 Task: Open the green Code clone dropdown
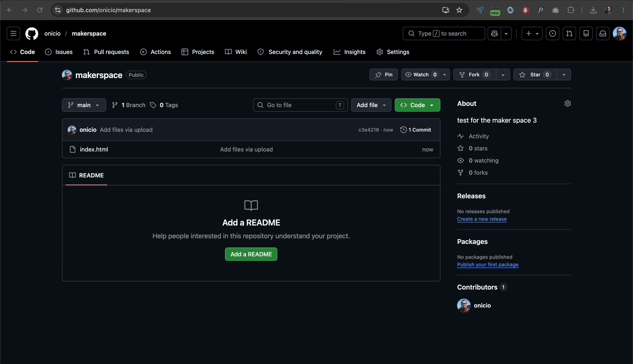tap(417, 105)
